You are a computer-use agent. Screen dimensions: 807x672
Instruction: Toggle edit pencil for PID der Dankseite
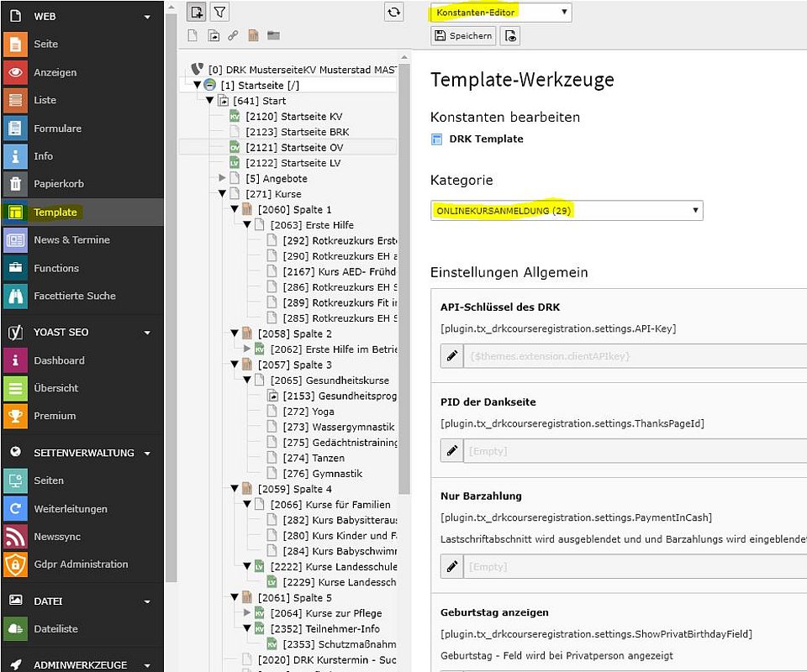pos(451,451)
